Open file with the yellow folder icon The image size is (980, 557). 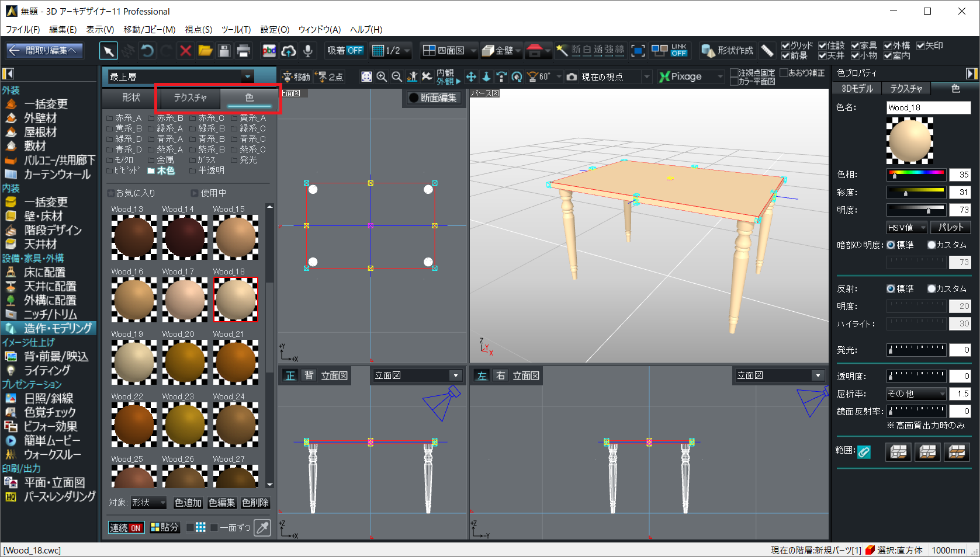(x=205, y=51)
